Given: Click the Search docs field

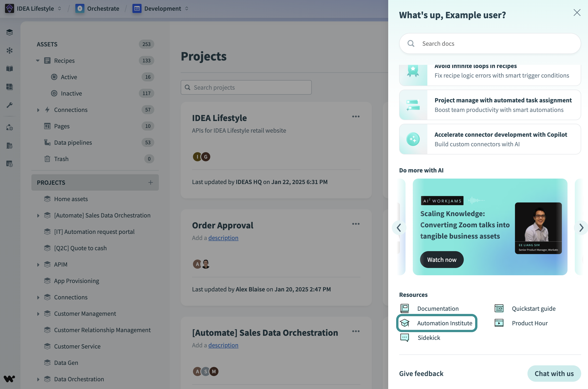Looking at the screenshot, I should tap(489, 43).
